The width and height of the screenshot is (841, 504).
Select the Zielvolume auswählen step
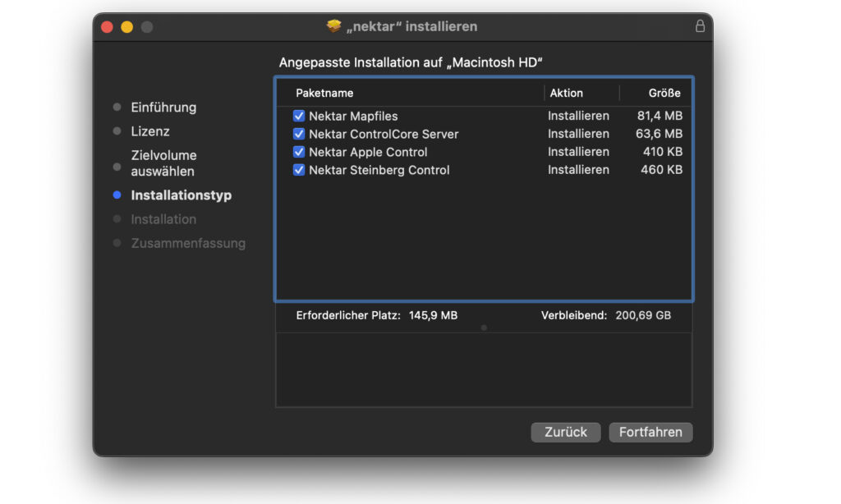pyautogui.click(x=163, y=163)
